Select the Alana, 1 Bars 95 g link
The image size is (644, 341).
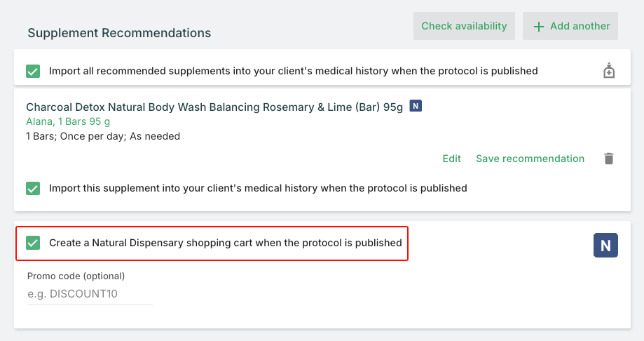(x=68, y=121)
